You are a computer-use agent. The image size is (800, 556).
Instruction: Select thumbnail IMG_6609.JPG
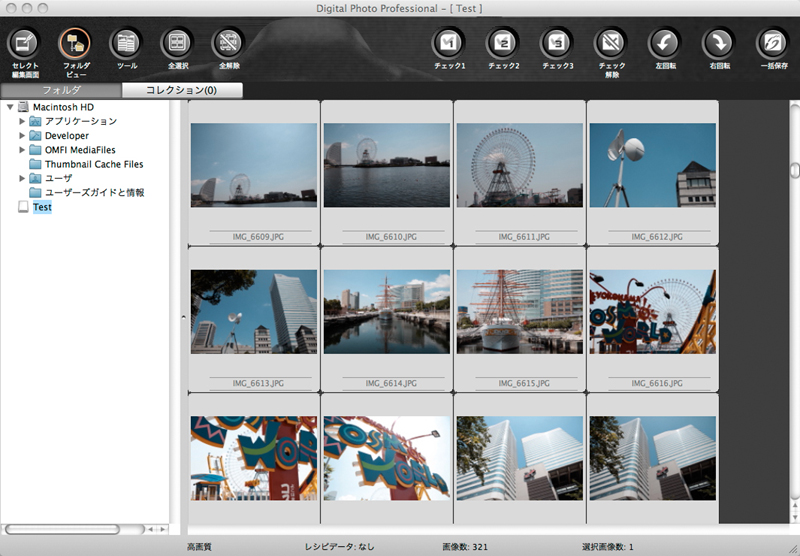[x=254, y=165]
